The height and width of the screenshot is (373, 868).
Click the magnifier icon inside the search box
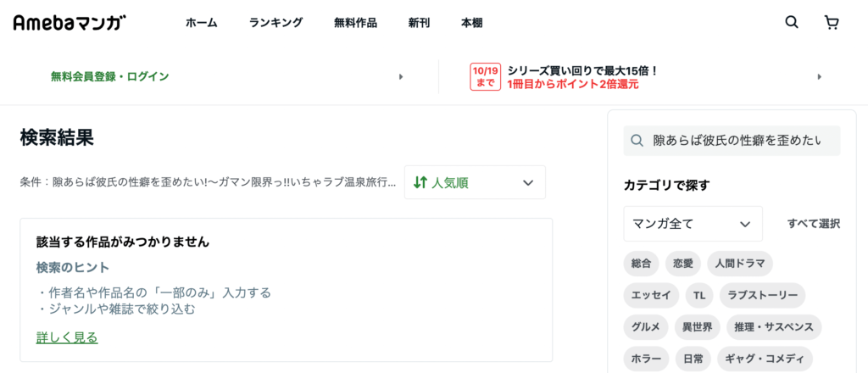click(637, 141)
